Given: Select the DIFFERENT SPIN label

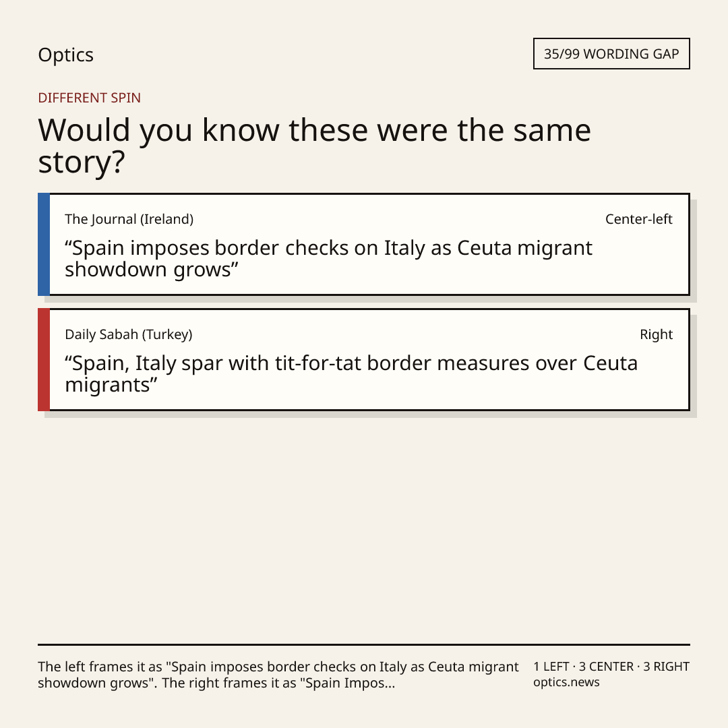Looking at the screenshot, I should click(89, 98).
